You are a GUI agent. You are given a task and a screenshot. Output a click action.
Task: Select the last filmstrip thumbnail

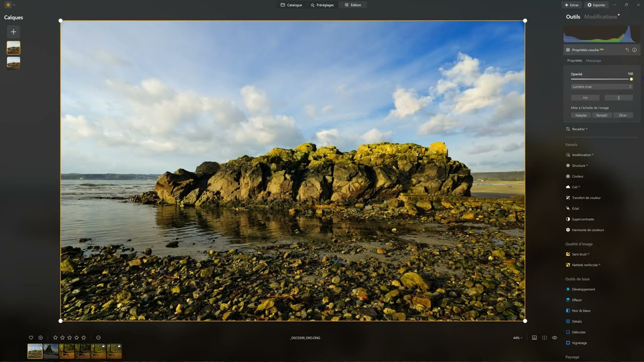(x=114, y=351)
